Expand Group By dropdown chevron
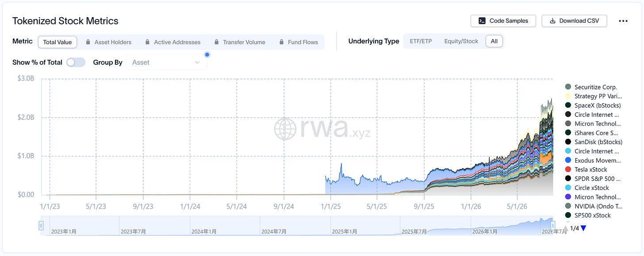The height and width of the screenshot is (256, 644). click(197, 62)
